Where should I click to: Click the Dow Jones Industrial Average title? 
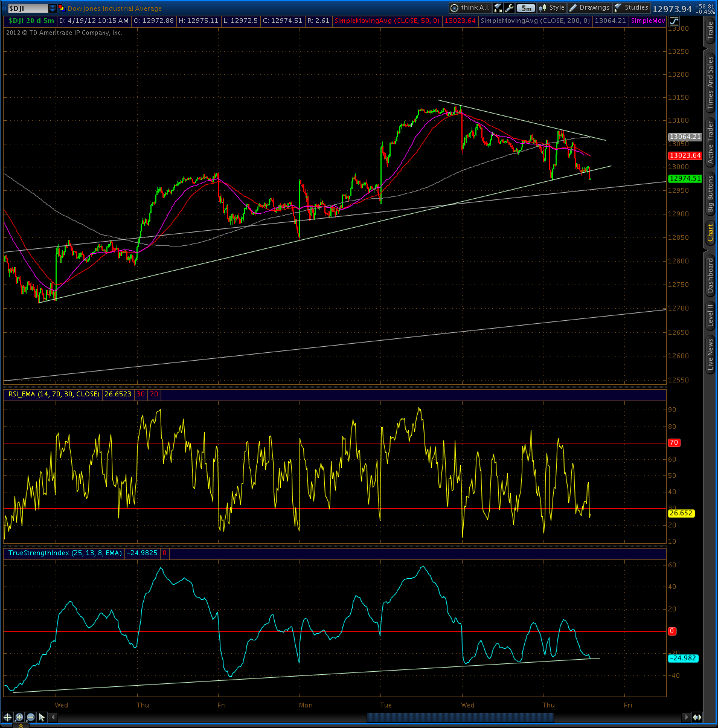[x=115, y=8]
